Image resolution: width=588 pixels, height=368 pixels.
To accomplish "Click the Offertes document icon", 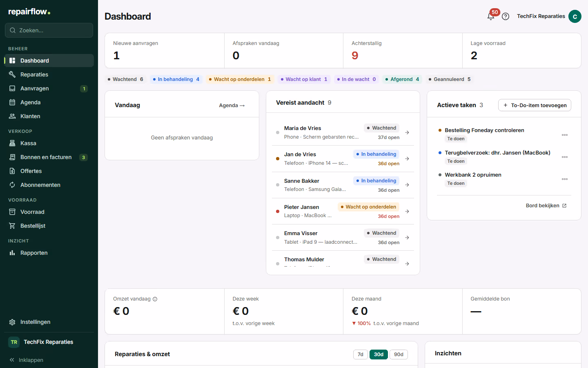I will (12, 171).
